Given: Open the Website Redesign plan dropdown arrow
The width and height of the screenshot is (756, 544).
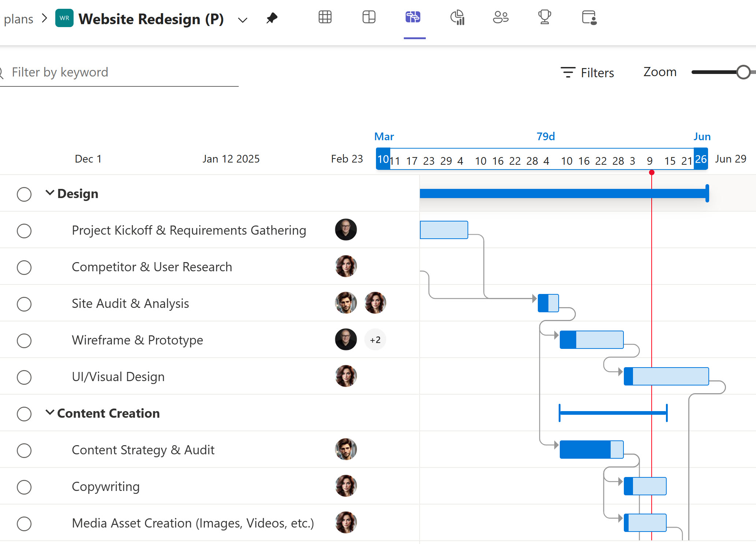Looking at the screenshot, I should point(242,19).
